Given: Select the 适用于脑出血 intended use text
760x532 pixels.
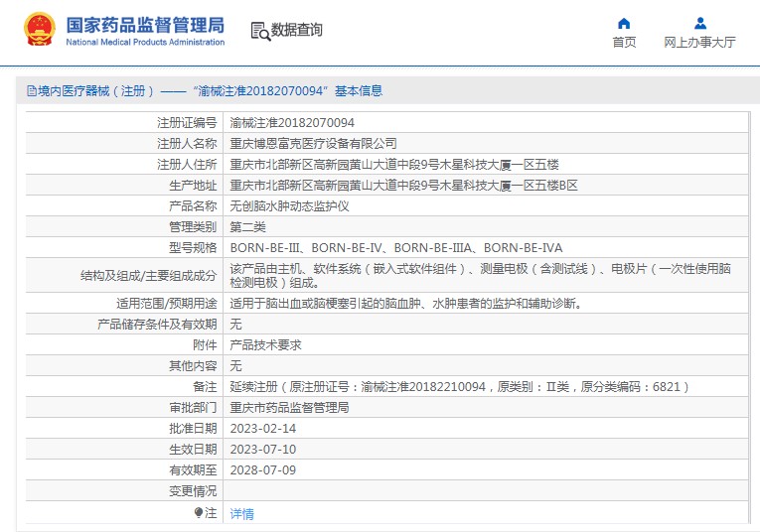Looking at the screenshot, I should click(405, 303).
